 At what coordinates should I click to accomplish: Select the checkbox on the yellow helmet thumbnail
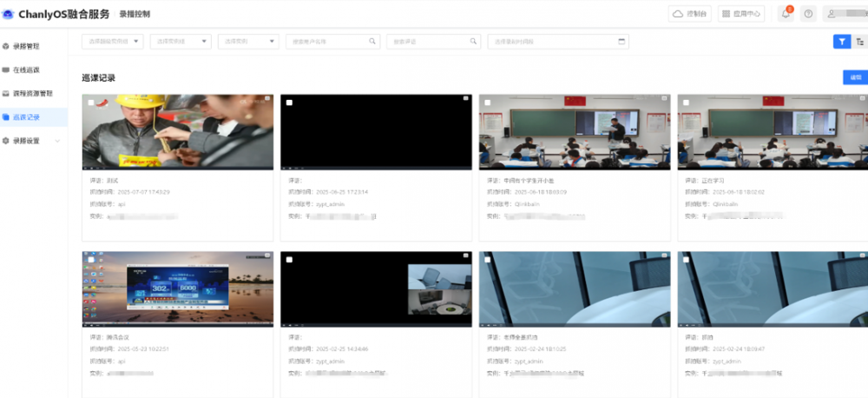click(x=91, y=103)
